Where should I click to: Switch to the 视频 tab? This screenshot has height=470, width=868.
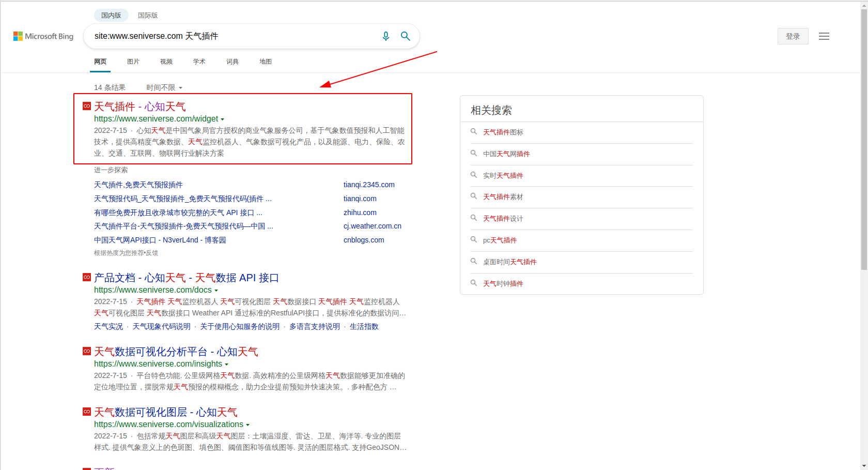point(166,61)
